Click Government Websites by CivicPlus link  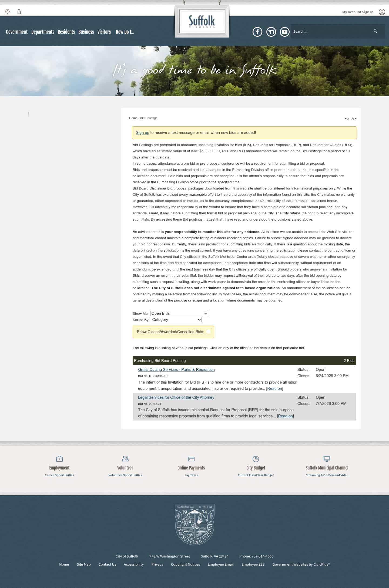coord(301,564)
